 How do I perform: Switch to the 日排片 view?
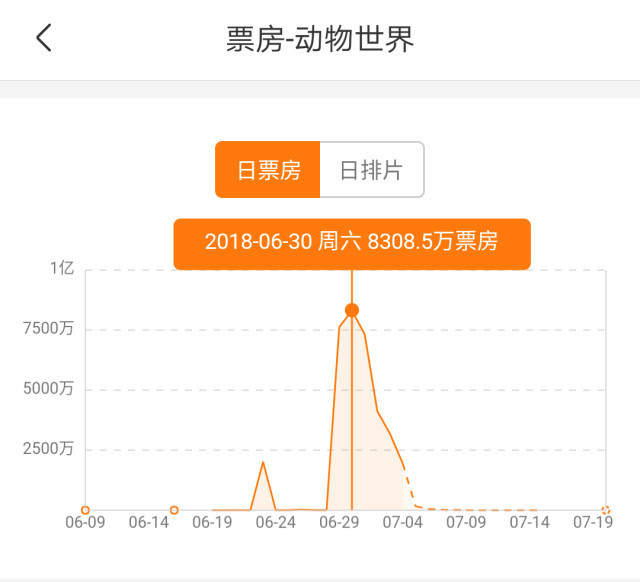[x=372, y=170]
